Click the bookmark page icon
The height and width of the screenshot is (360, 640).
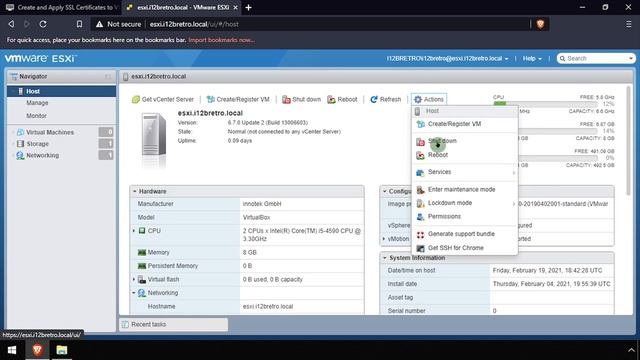pyautogui.click(x=79, y=24)
